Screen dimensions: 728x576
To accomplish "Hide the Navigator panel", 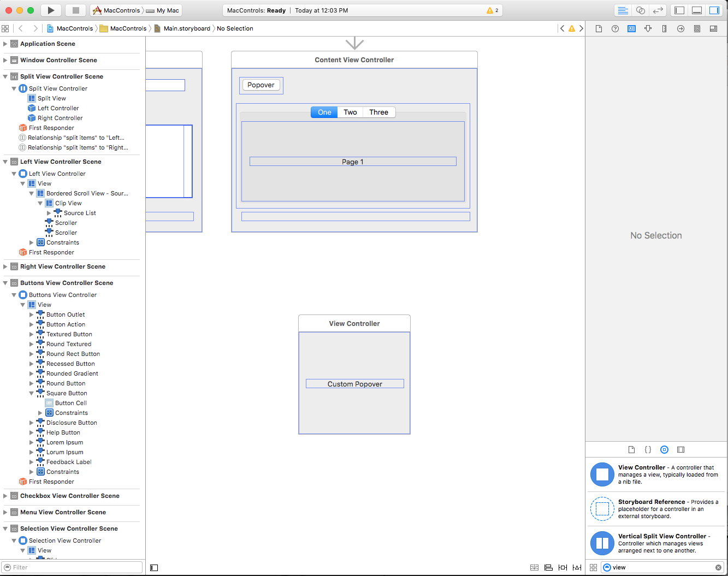I will (678, 10).
